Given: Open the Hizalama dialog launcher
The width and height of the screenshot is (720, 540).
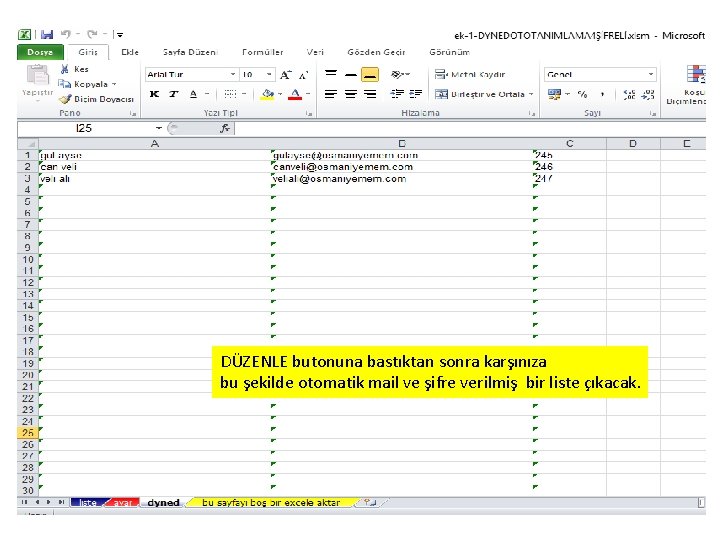Looking at the screenshot, I should [x=532, y=113].
